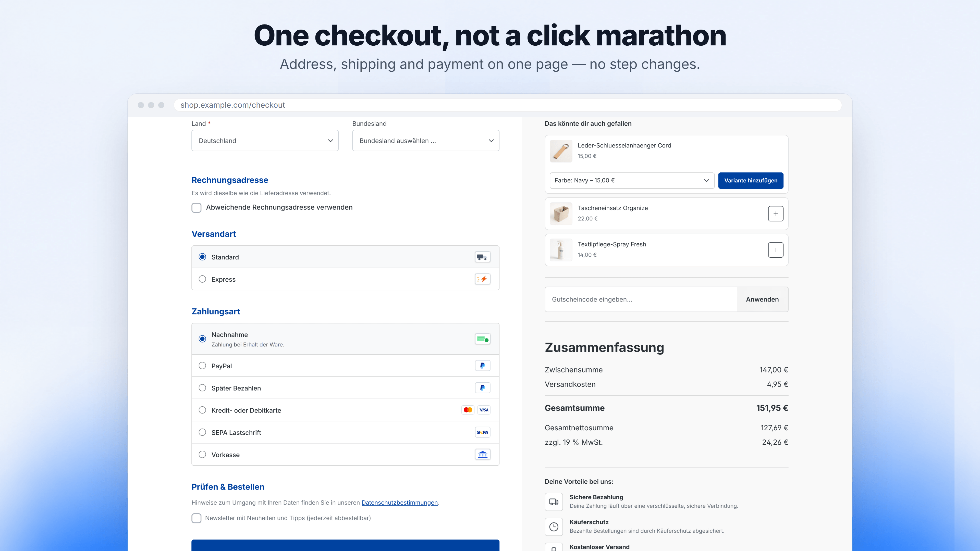
Task: Open the Land dropdown showing Deutschland
Action: coord(265,141)
